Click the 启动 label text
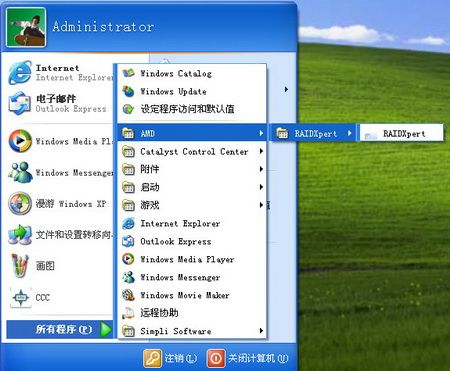The image size is (450, 371). 150,187
